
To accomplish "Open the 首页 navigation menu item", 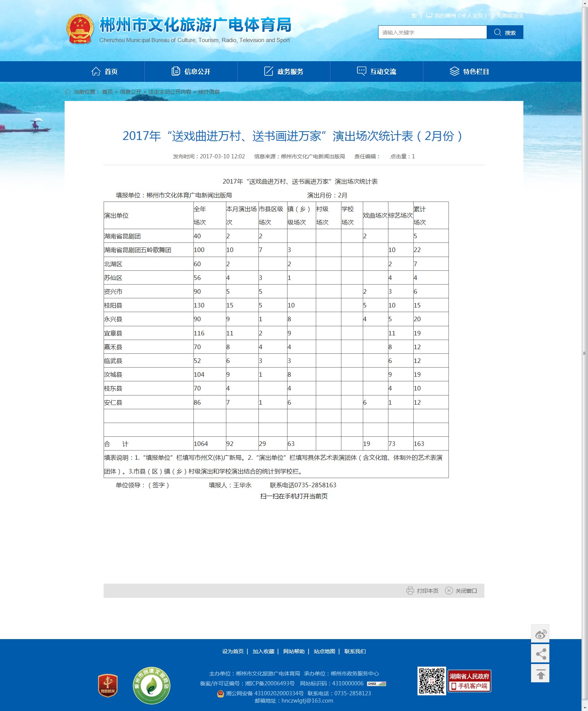I will 104,72.
